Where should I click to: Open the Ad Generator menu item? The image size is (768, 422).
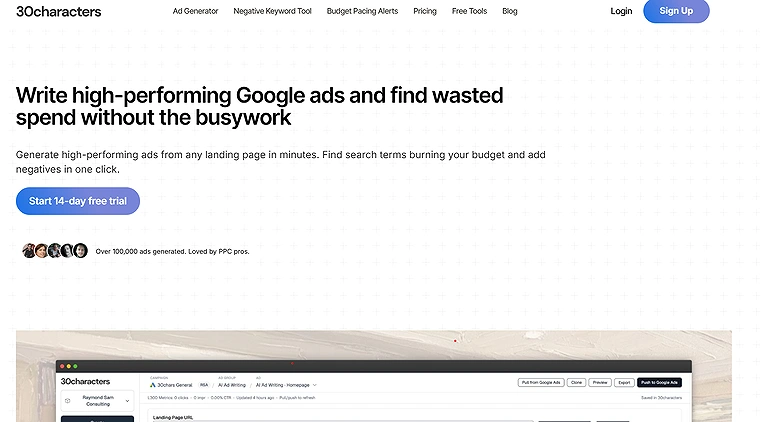click(195, 11)
